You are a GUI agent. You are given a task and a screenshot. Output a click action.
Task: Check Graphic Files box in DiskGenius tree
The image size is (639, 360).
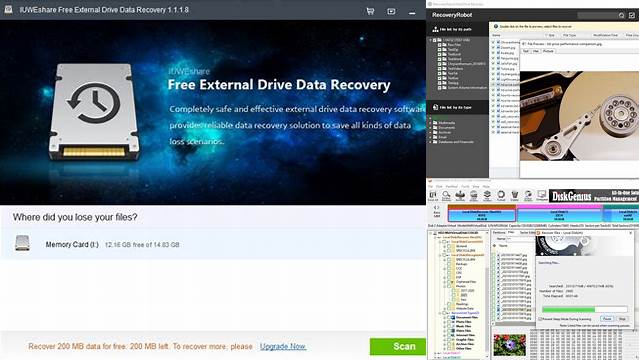pos(449,340)
